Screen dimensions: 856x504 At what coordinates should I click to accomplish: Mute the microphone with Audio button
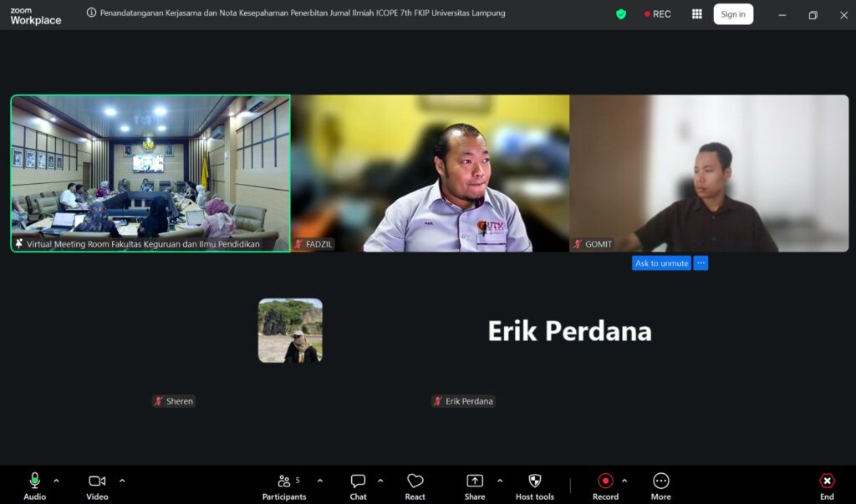coord(34,486)
